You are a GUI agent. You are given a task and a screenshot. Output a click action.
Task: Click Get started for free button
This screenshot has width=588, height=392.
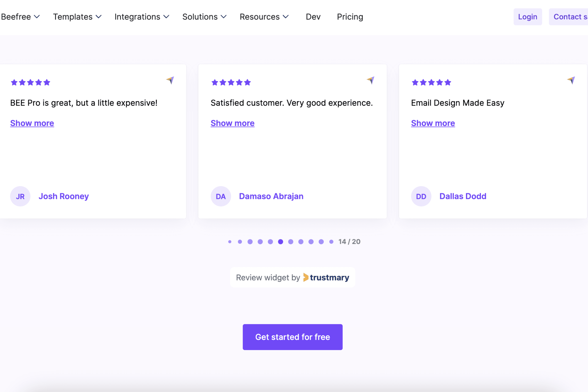[292, 337]
